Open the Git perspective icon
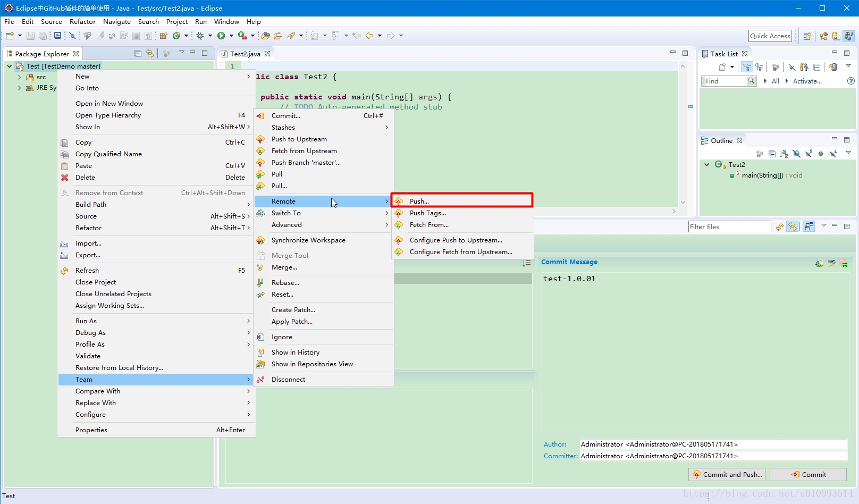The height and width of the screenshot is (504, 859). (x=836, y=36)
